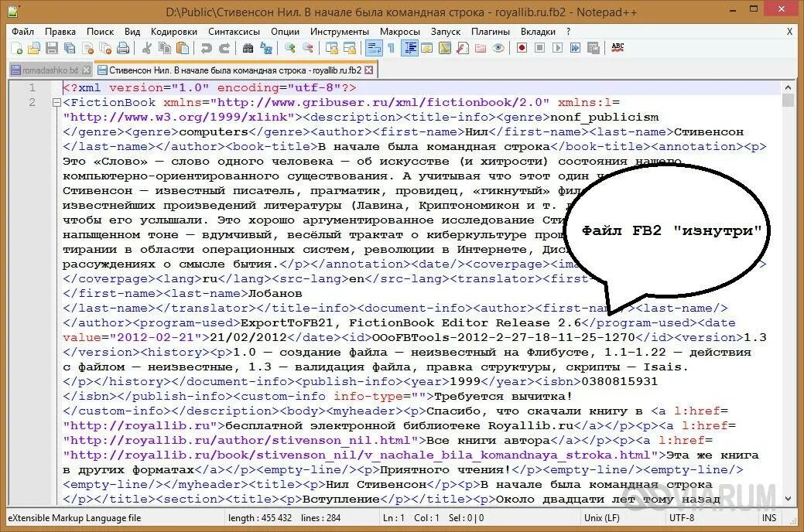Print the document with printer icon
Viewport: 804px width, 532px height.
tap(123, 48)
